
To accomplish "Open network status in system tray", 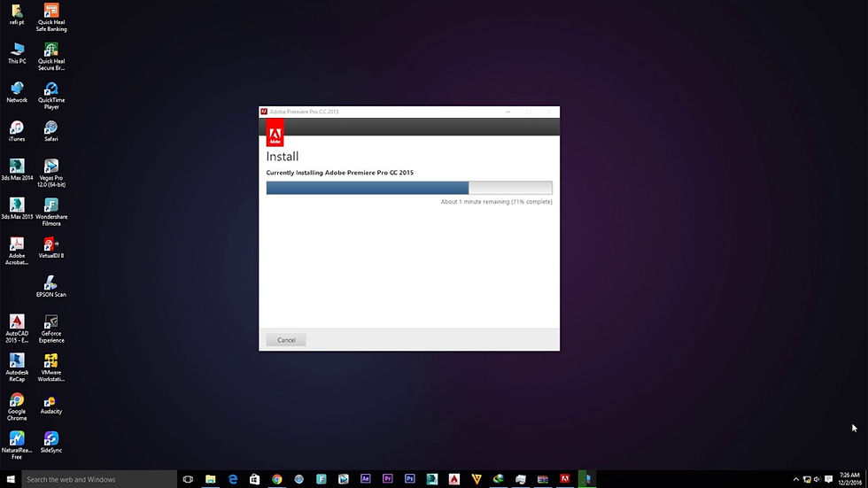I will (807, 479).
